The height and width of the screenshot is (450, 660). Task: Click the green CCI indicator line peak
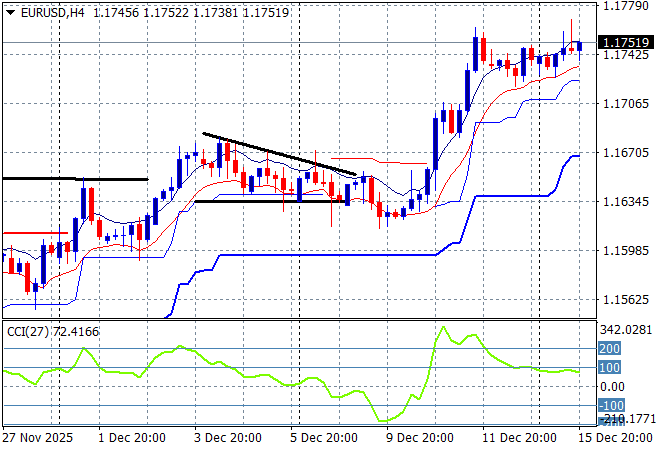click(443, 327)
